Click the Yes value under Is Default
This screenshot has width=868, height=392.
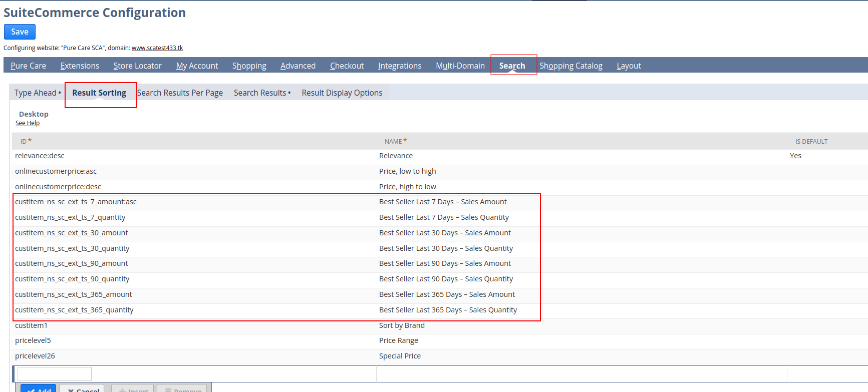click(795, 156)
